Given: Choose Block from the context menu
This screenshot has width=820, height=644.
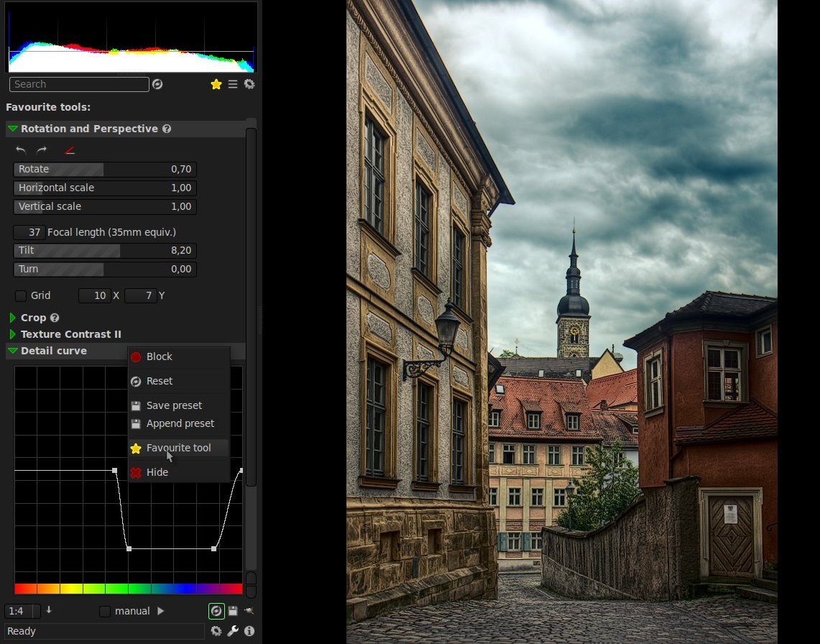Looking at the screenshot, I should [179, 356].
